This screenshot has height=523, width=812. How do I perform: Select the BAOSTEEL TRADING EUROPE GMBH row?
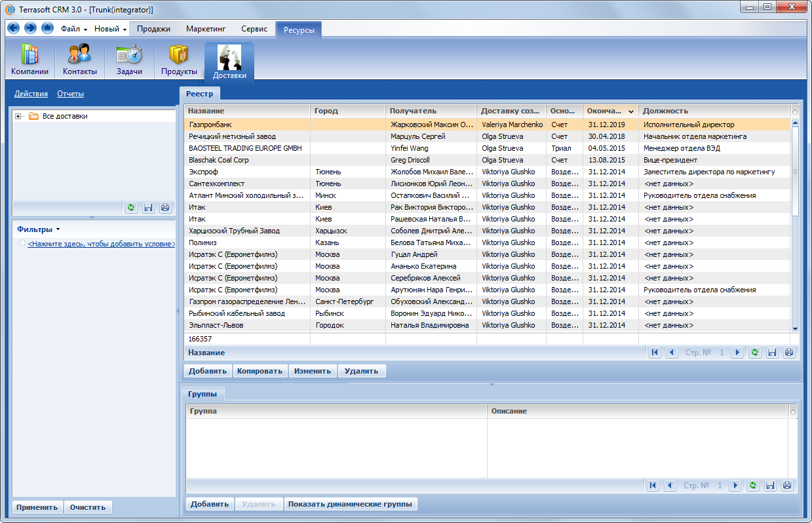[487, 148]
